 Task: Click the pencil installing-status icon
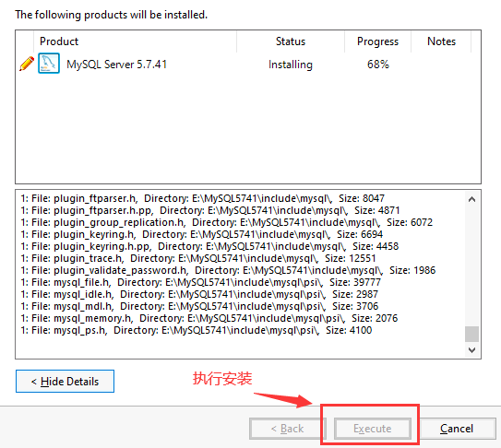(x=27, y=64)
